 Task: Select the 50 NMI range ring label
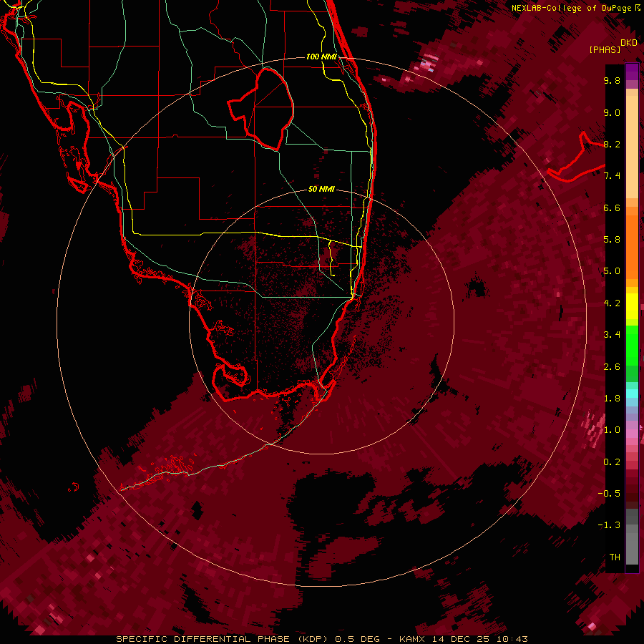click(321, 189)
